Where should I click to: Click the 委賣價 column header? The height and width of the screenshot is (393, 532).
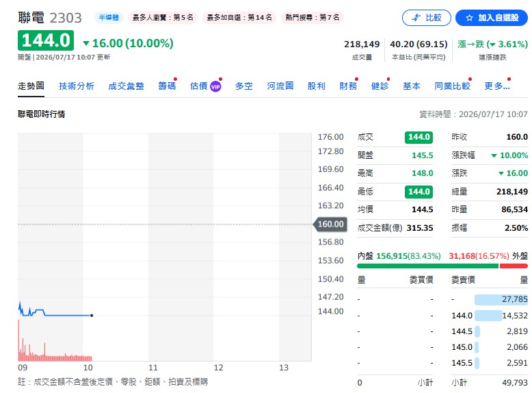point(463,280)
